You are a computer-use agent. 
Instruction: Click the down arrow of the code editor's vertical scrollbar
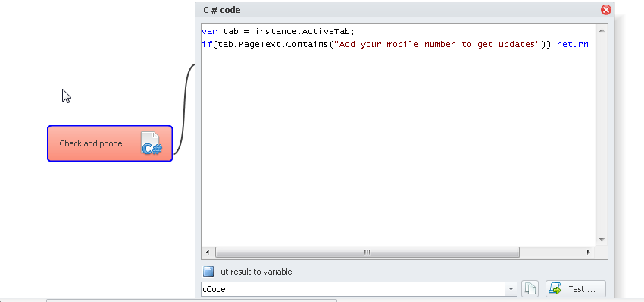coord(602,240)
